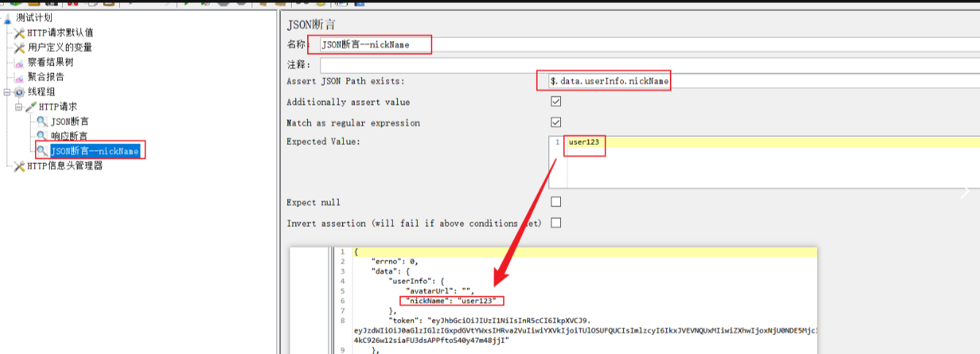Screen dimensions: 980x354
Task: Click the wrench icon beside 用户定义的变量
Action: point(20,48)
